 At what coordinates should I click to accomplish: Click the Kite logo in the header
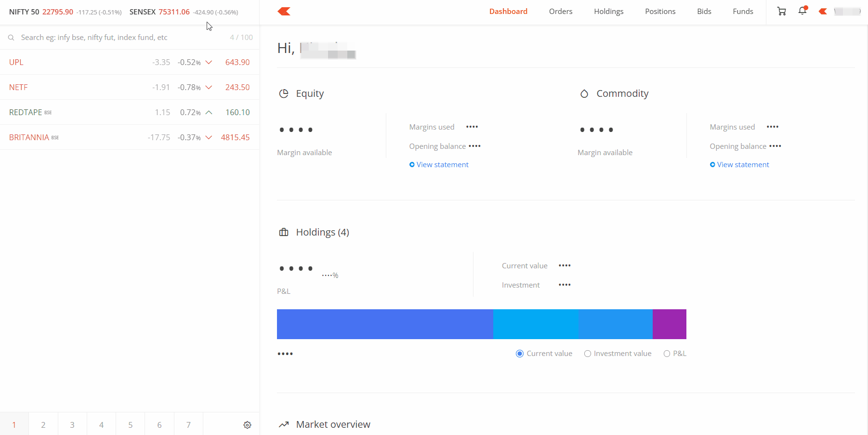(x=284, y=11)
